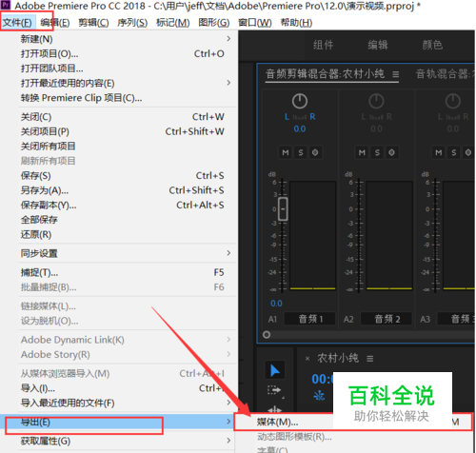
Task: Open the 序列(S) menu
Action: 132,23
